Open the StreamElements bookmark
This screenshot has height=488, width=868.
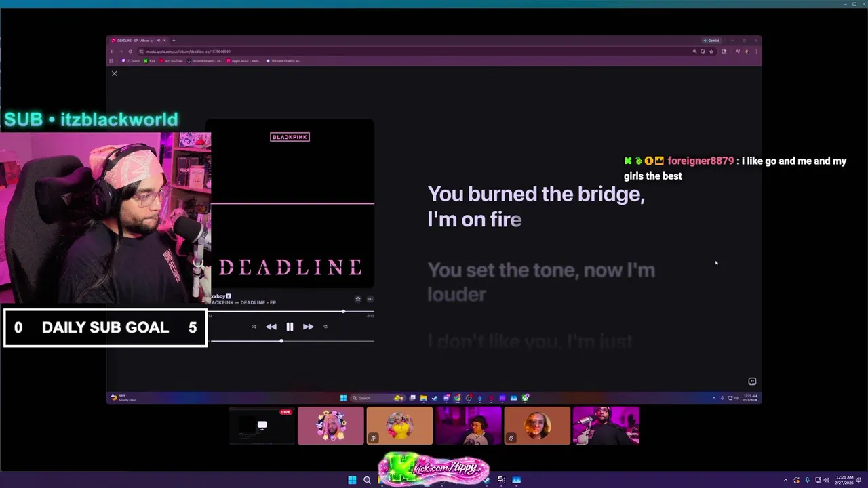click(x=205, y=61)
